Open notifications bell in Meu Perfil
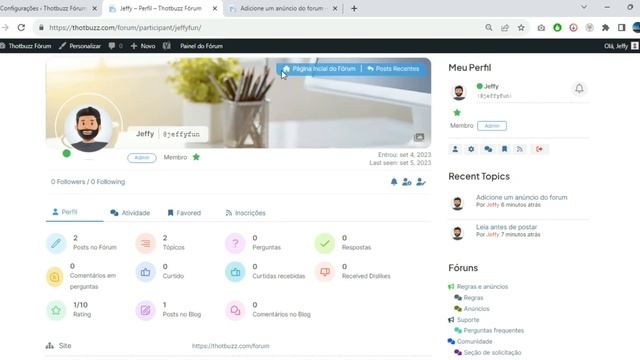Screen dimensions: 640x360 579,88
